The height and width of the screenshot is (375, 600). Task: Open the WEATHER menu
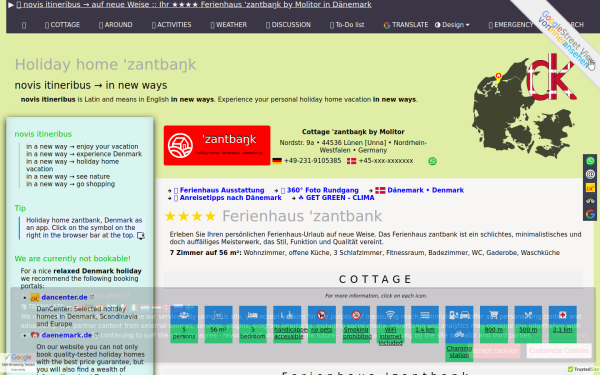point(228,25)
